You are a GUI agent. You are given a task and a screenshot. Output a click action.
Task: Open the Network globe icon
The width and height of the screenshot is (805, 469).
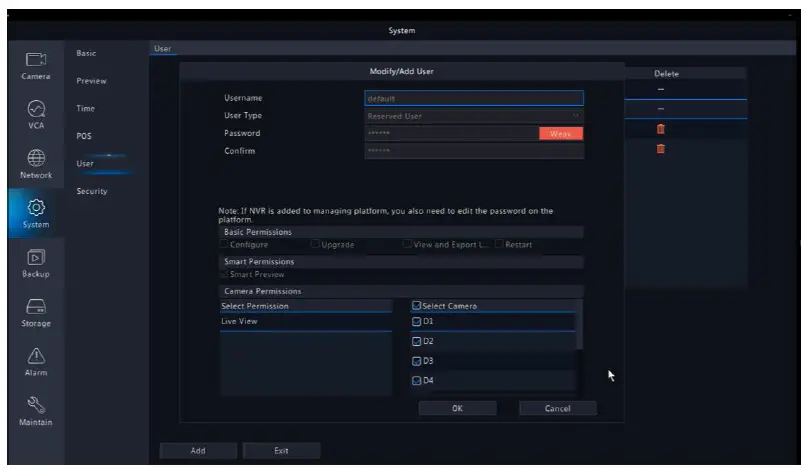[x=36, y=158]
